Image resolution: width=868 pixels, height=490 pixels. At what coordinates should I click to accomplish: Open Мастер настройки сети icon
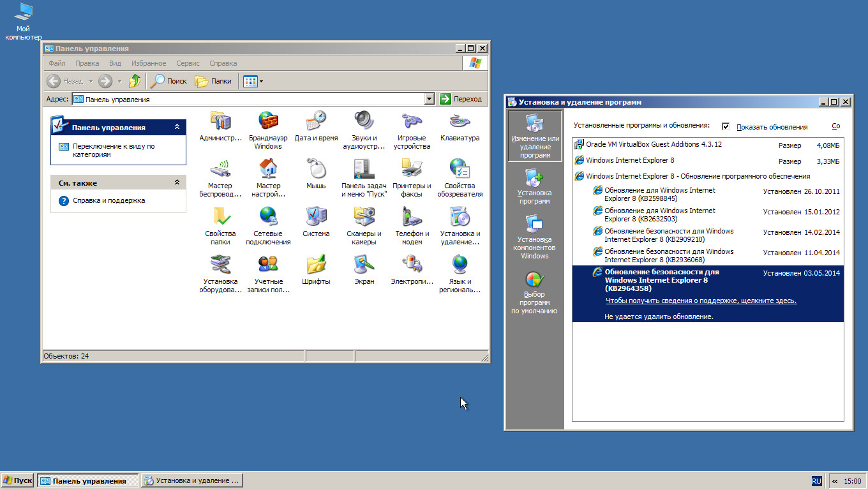pyautogui.click(x=268, y=177)
